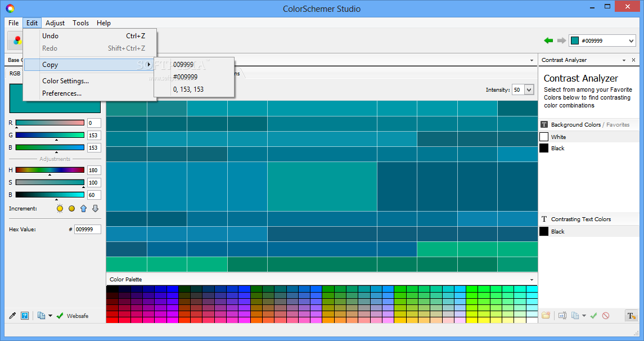Screen dimensions: 644x341
Task: Select White background color row
Action: click(x=589, y=137)
